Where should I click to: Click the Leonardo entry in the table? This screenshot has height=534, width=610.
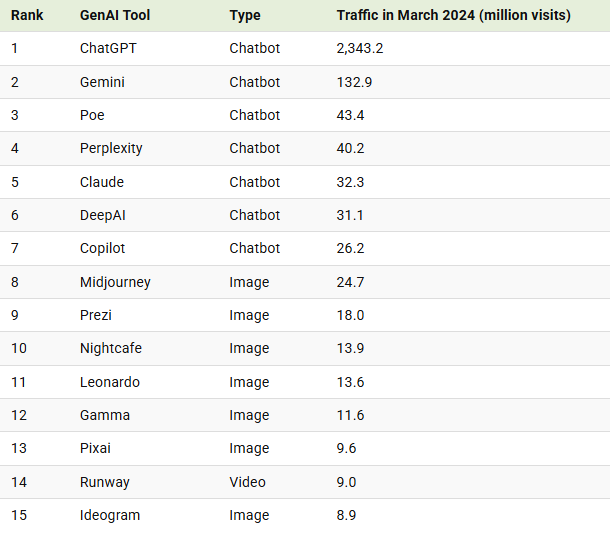[x=110, y=382]
